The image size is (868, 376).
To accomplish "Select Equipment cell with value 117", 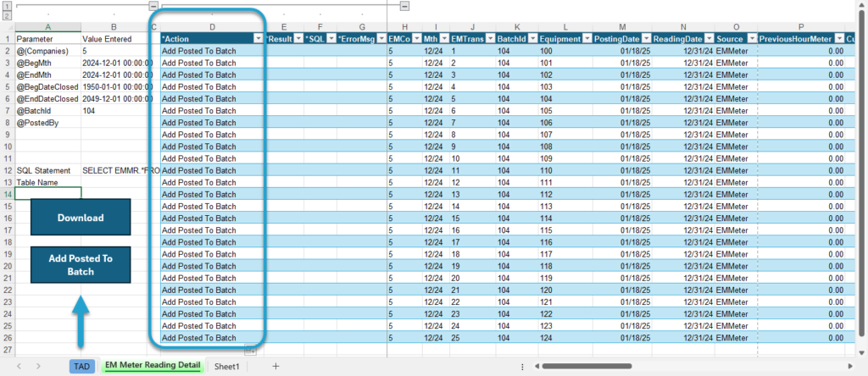I will (x=565, y=254).
